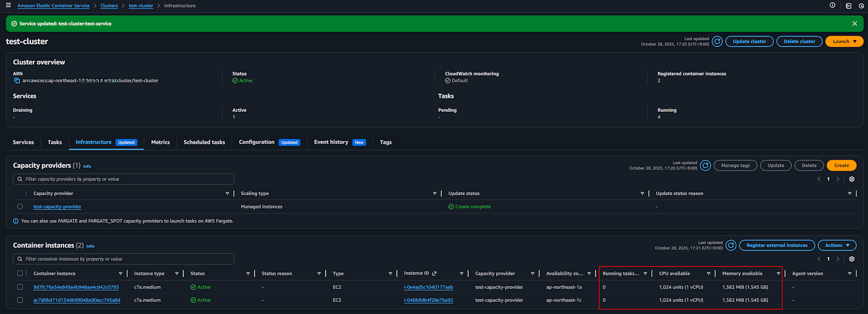Dismiss the Service updated notification banner
The image size is (868, 314).
click(855, 24)
